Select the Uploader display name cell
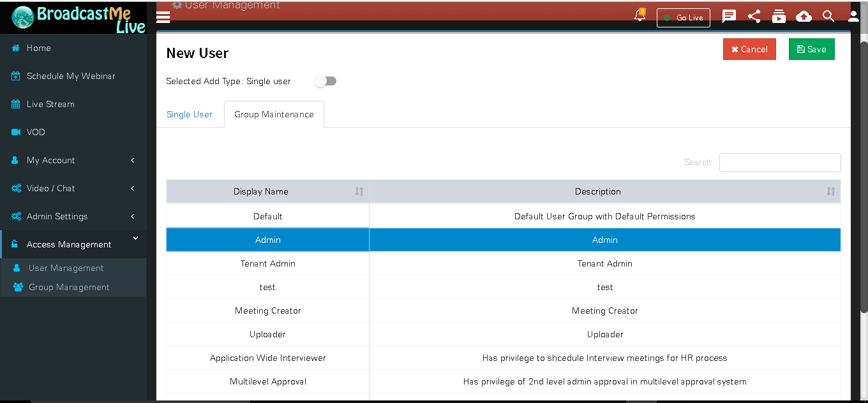Screen dimensions: 868x403 [x=268, y=334]
